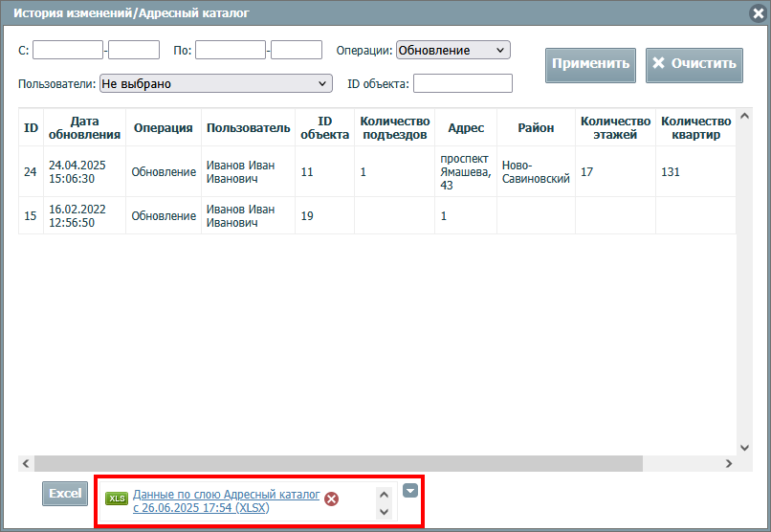Remove the exported file with red X

coord(331,499)
